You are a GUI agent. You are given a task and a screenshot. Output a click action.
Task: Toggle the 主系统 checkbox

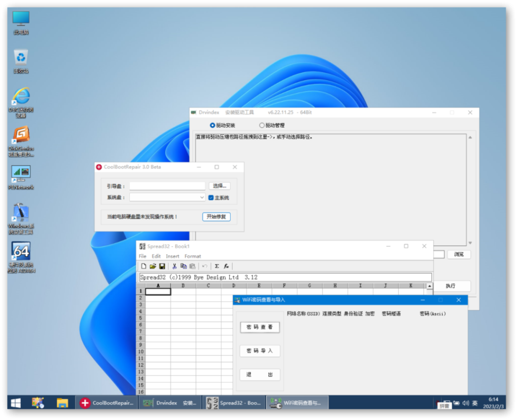(219, 197)
